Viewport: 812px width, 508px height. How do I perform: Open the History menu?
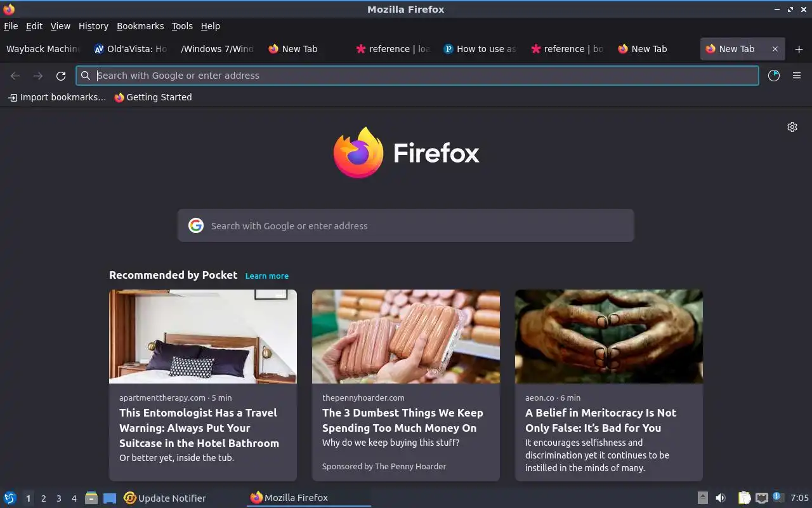tap(93, 26)
